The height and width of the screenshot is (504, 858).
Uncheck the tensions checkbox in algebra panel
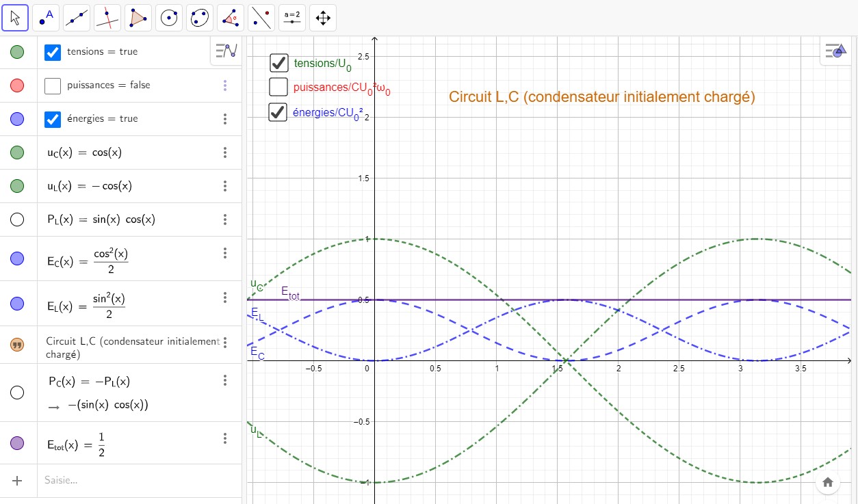click(x=53, y=52)
